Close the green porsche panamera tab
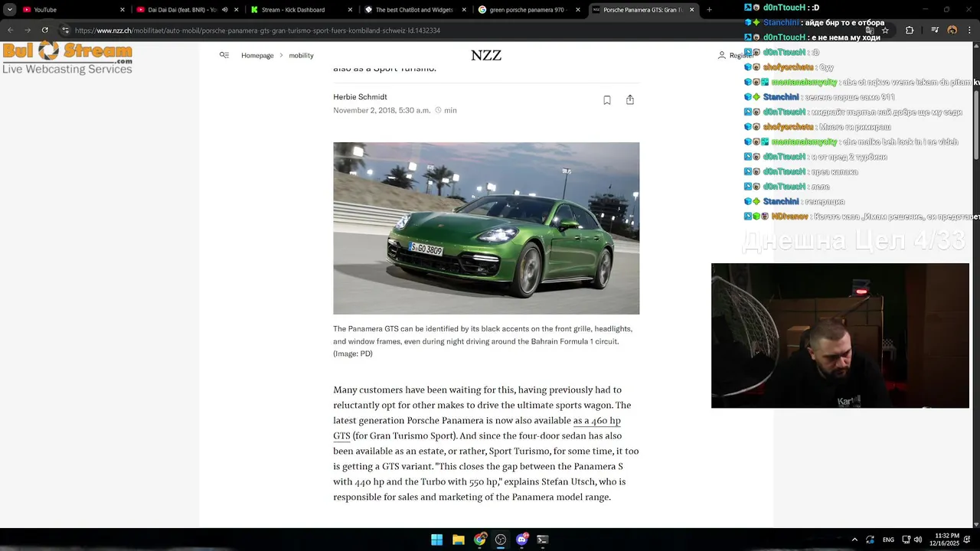This screenshot has width=980, height=551. pyautogui.click(x=578, y=10)
